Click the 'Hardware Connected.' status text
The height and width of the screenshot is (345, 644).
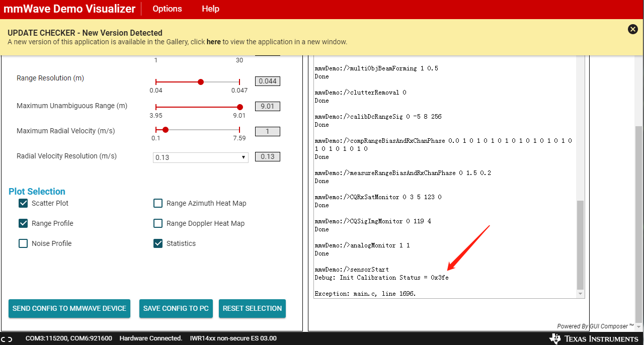151,338
